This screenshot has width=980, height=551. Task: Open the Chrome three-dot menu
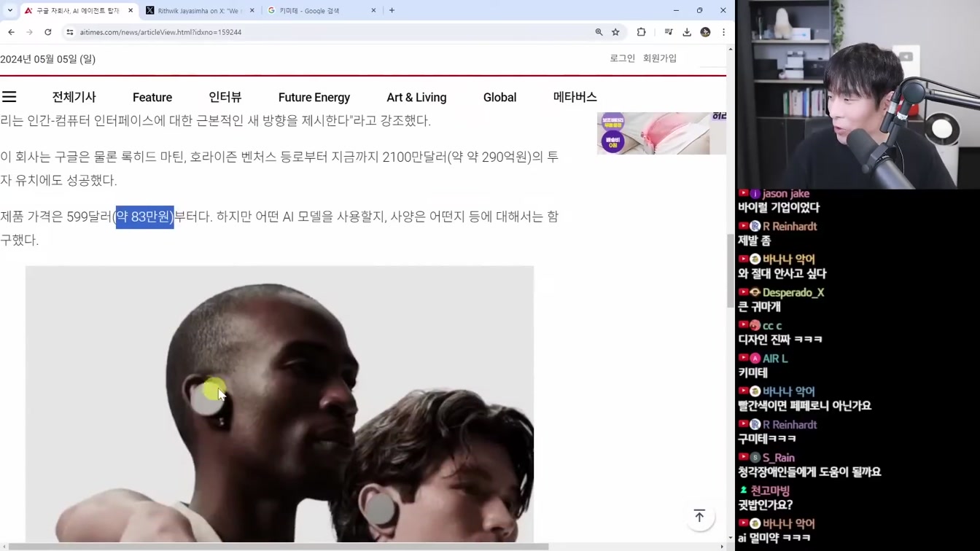[723, 32]
